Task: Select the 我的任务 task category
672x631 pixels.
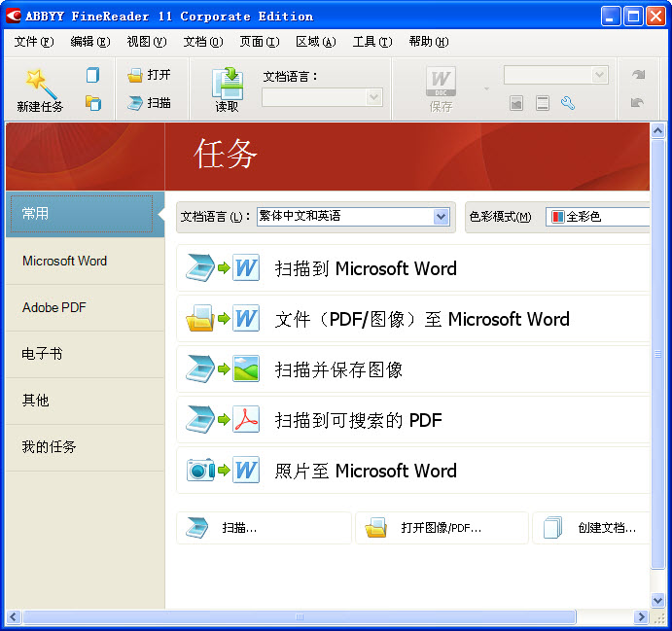Action: pyautogui.click(x=85, y=447)
